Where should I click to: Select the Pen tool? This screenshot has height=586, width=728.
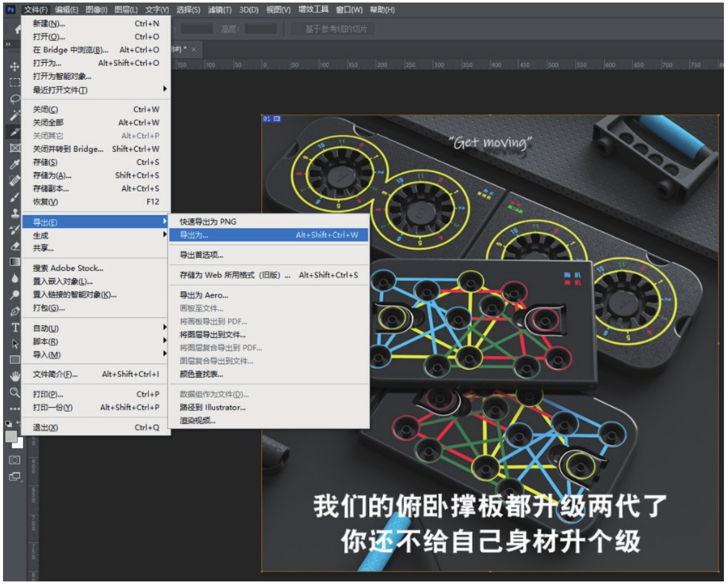point(15,311)
